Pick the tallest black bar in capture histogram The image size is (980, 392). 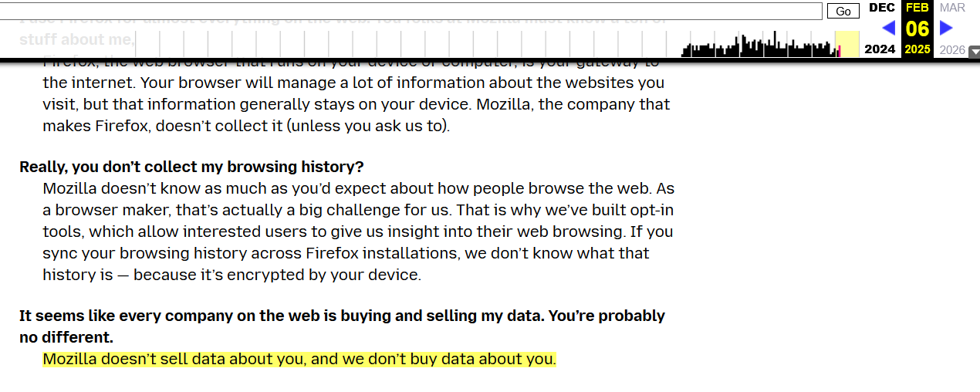click(x=774, y=44)
